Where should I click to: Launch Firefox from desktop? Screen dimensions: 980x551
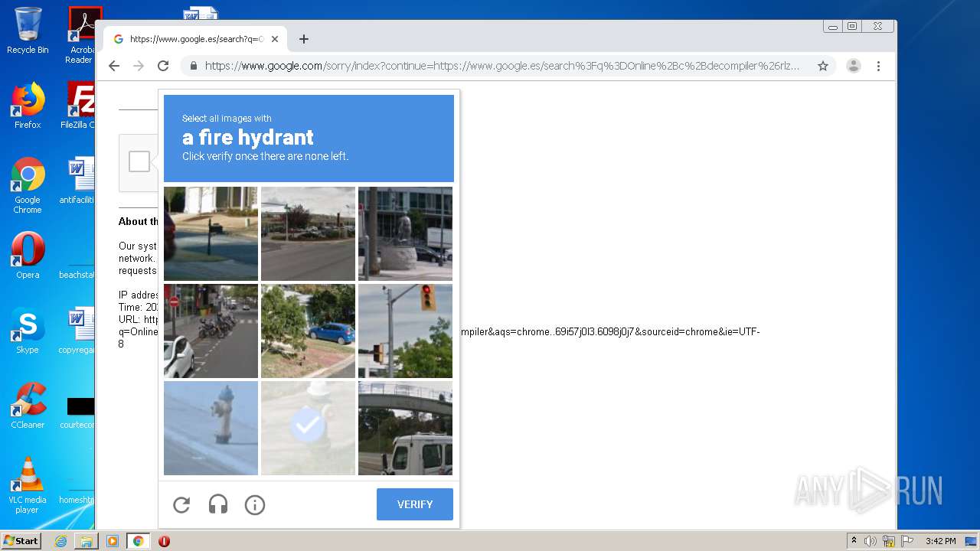point(28,106)
